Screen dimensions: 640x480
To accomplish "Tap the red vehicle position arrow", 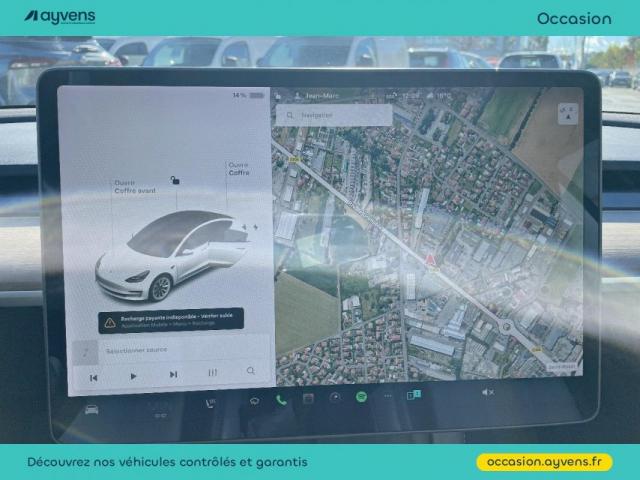I will 429,260.
